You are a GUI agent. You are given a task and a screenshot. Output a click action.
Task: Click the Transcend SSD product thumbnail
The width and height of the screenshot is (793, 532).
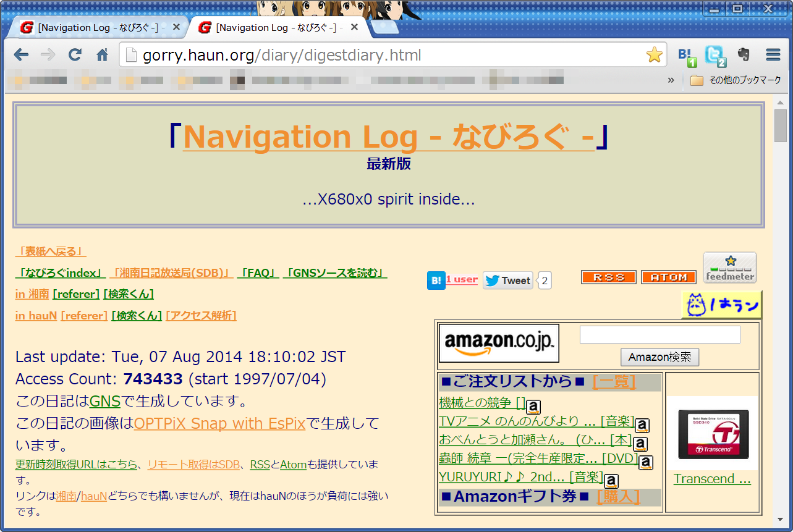point(712,433)
